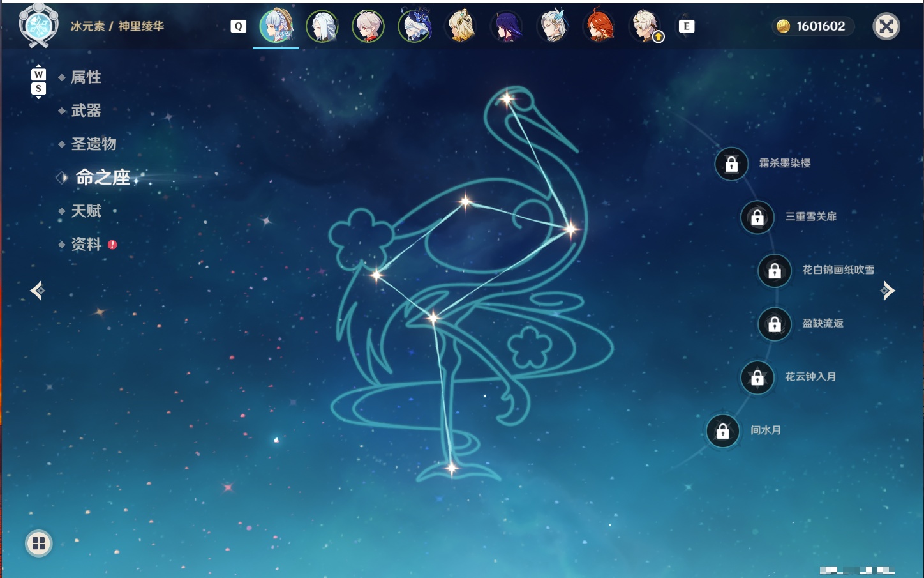Click the 花云钟入月 label text
The width and height of the screenshot is (924, 578).
(811, 377)
